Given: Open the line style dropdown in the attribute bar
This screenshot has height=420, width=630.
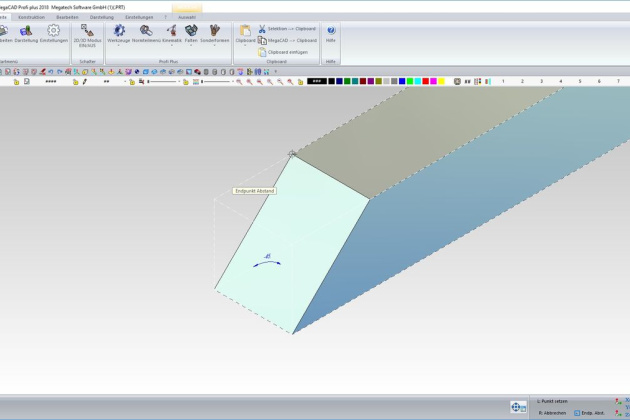Looking at the screenshot, I should click(x=50, y=81).
